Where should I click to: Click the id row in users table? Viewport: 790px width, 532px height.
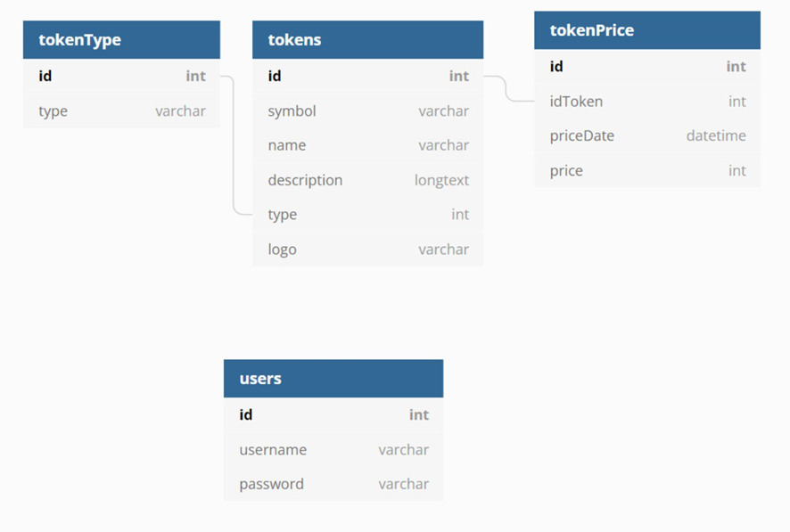[333, 414]
